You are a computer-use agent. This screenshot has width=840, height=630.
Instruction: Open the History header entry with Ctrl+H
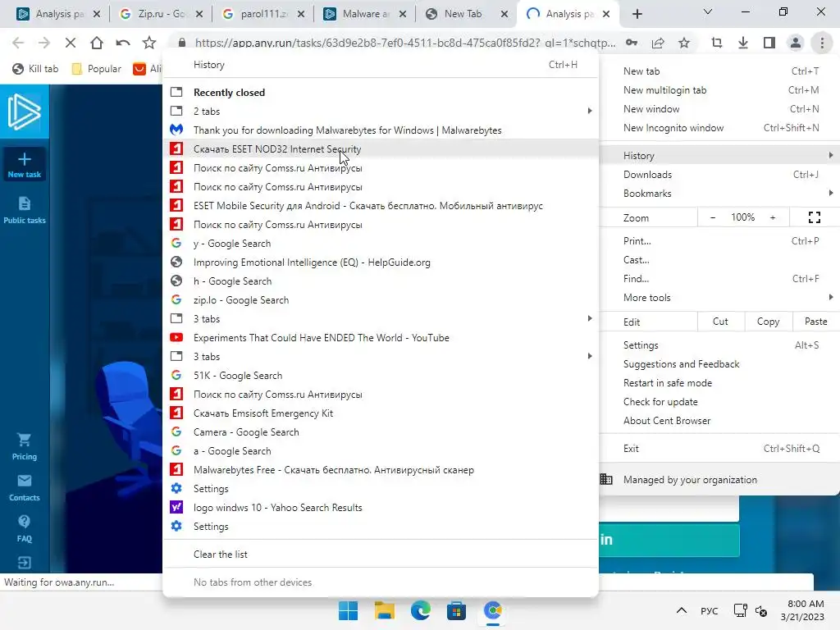pyautogui.click(x=381, y=65)
